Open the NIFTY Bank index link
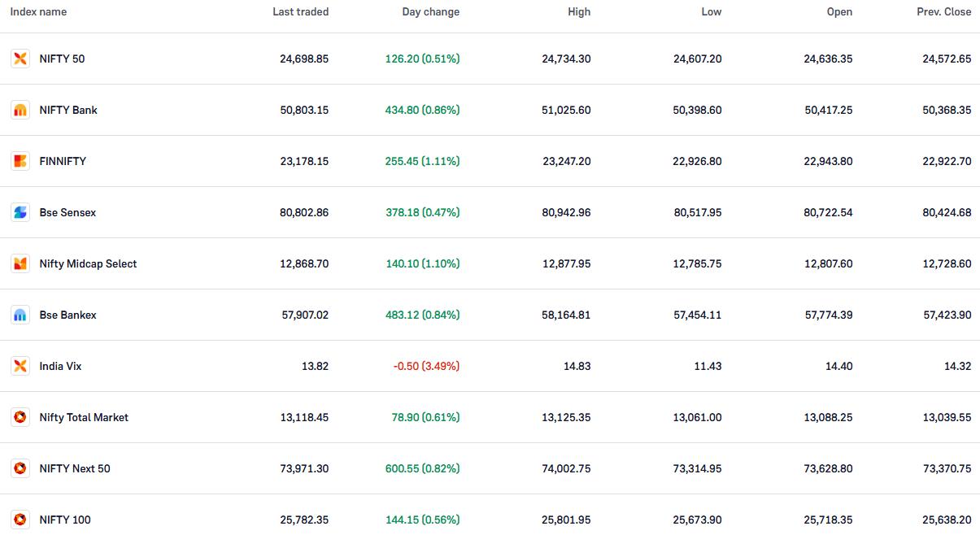This screenshot has width=980, height=535. [x=68, y=110]
